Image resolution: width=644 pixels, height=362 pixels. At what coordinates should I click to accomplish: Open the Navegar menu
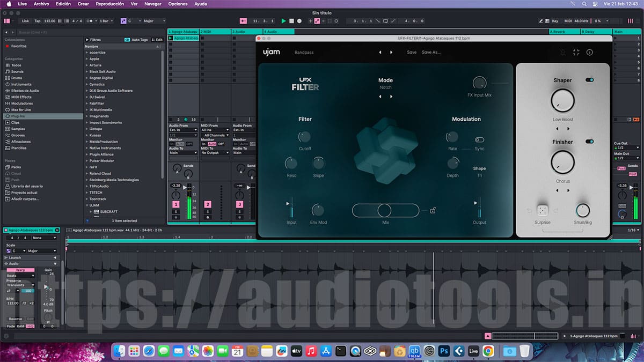click(x=153, y=4)
